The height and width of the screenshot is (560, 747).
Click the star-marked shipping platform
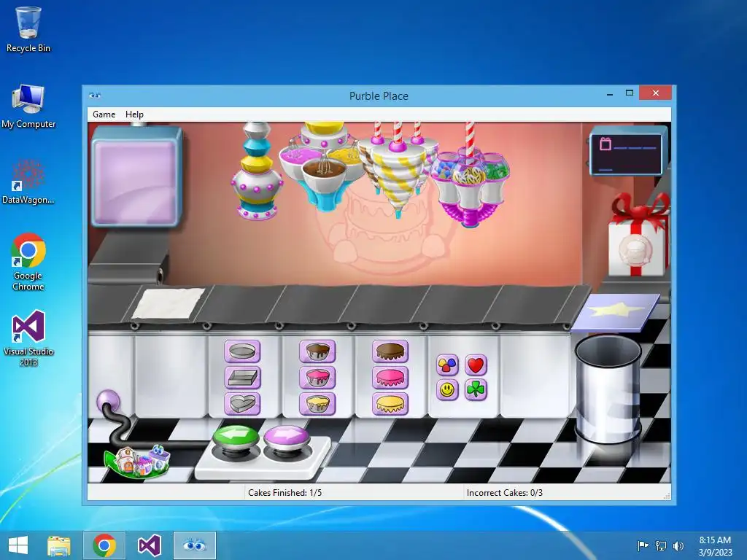[616, 312]
